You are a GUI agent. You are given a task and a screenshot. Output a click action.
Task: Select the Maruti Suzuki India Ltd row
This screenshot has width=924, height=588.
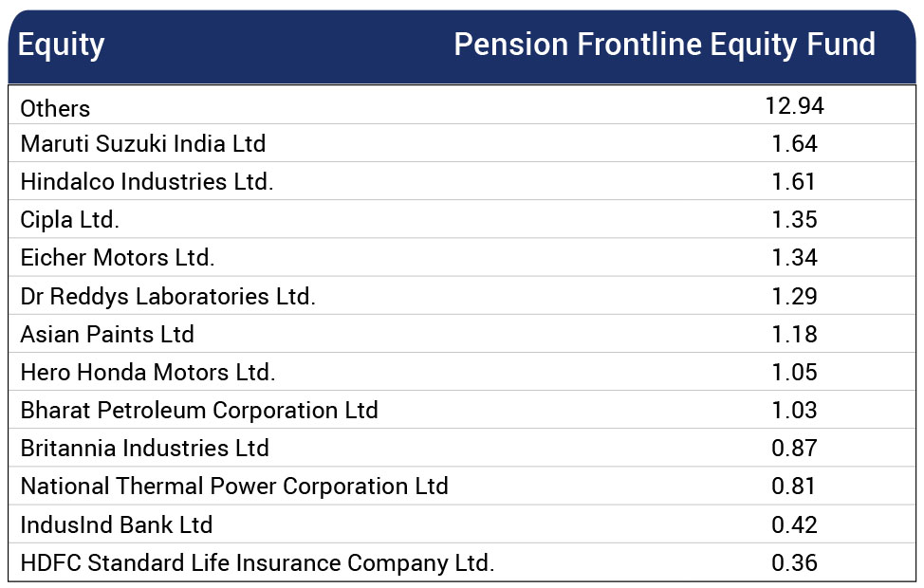tap(462, 143)
